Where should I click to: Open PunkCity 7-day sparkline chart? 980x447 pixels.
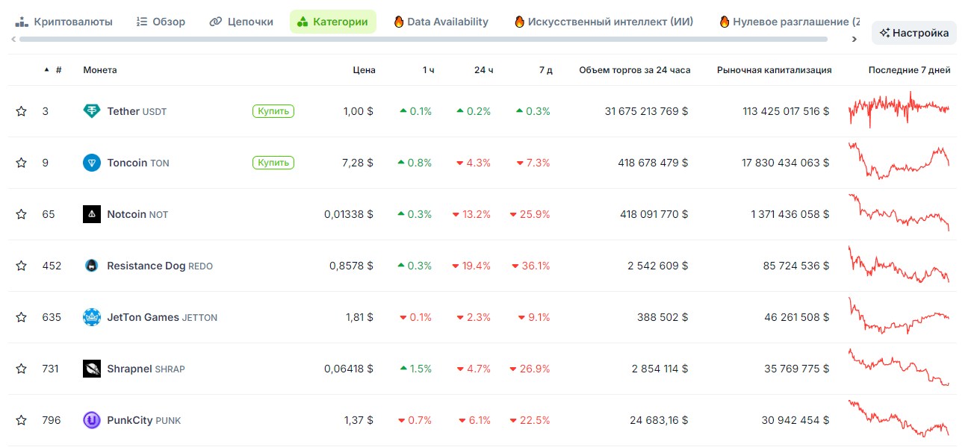pyautogui.click(x=899, y=418)
